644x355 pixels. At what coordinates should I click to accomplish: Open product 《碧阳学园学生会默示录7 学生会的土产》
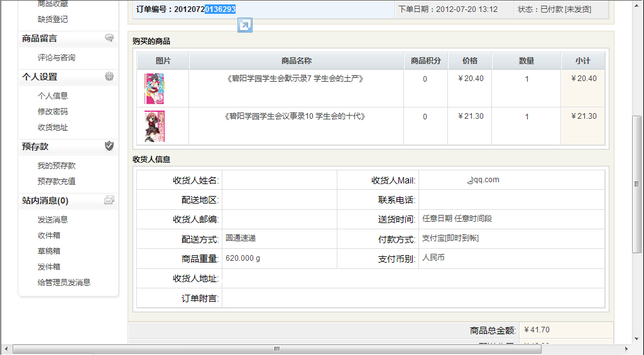pyautogui.click(x=295, y=79)
